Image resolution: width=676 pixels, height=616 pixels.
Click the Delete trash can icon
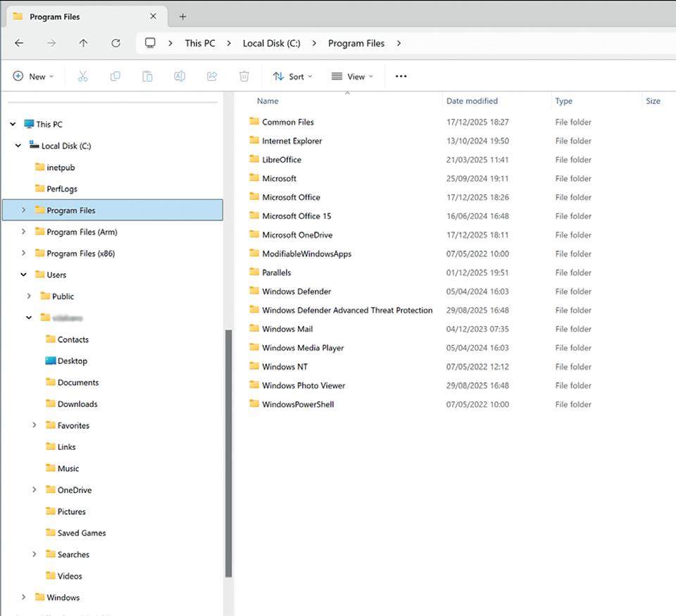(244, 76)
